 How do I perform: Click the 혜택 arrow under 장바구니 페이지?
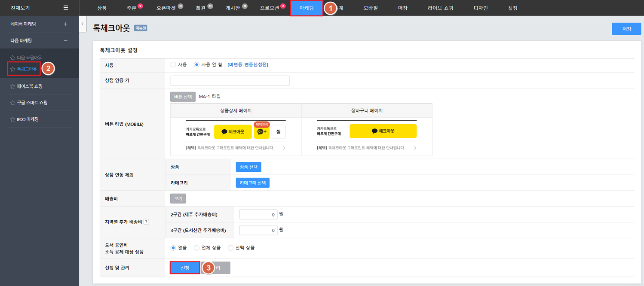click(415, 148)
